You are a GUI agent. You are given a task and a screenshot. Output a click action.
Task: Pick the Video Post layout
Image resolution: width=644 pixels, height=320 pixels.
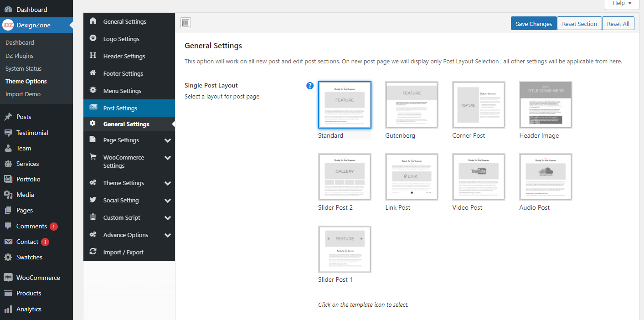(x=479, y=177)
